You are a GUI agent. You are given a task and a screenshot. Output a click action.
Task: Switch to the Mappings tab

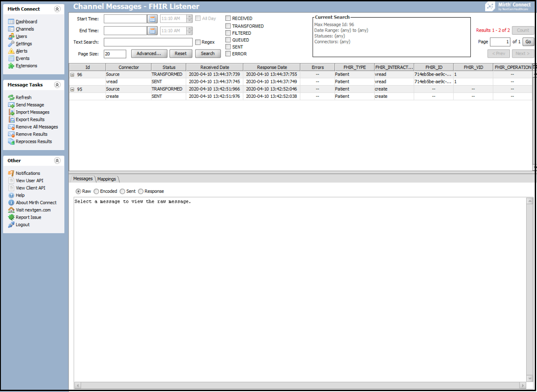coord(106,179)
